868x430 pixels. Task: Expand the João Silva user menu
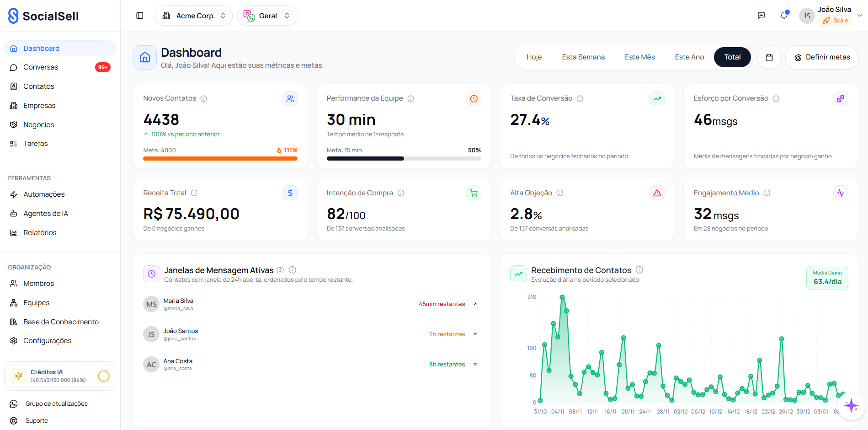[859, 16]
